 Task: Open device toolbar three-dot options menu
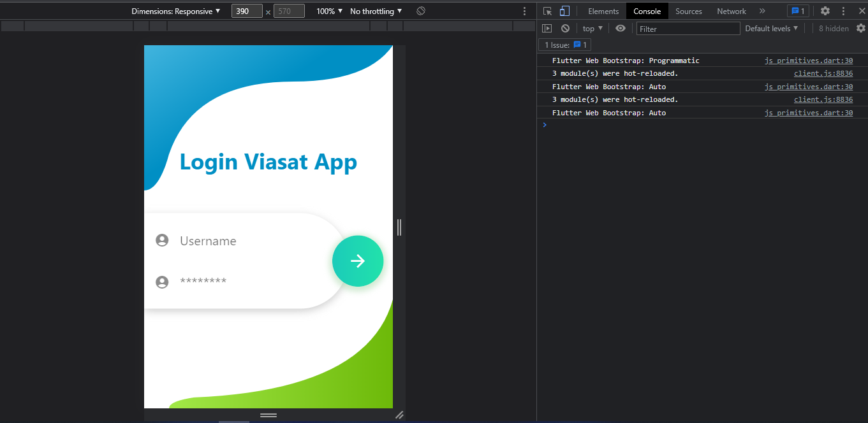(525, 11)
